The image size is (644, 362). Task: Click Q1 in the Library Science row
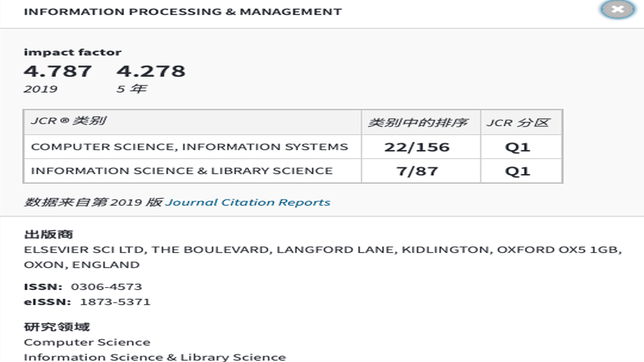(x=517, y=171)
